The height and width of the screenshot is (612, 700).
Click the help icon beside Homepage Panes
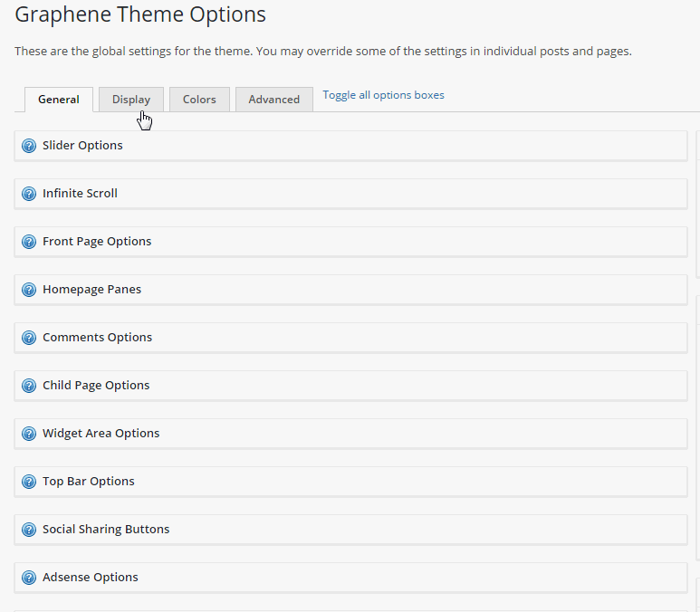point(29,290)
